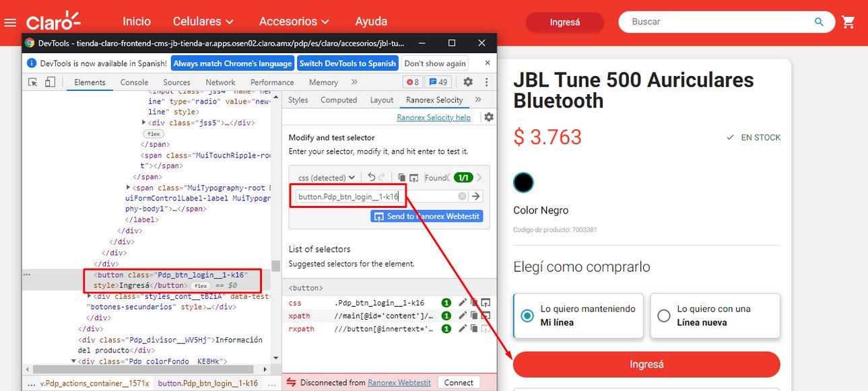Open the css (detected) selector type dropdown
This screenshot has height=391, width=868.
pos(327,178)
